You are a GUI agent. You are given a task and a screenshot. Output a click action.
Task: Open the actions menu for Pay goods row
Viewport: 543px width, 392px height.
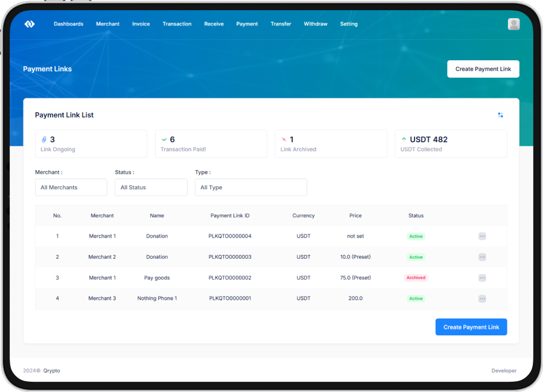click(x=482, y=278)
